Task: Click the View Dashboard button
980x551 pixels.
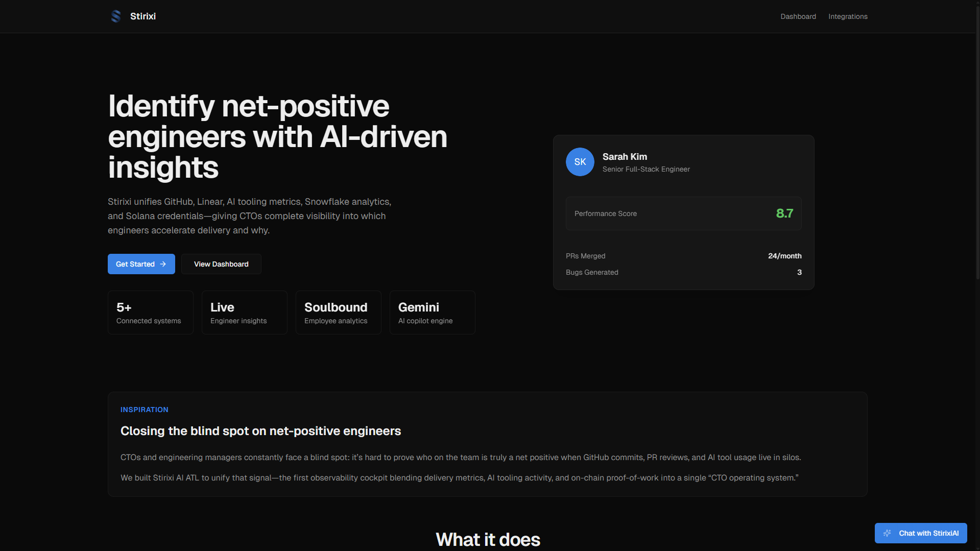Action: [221, 264]
